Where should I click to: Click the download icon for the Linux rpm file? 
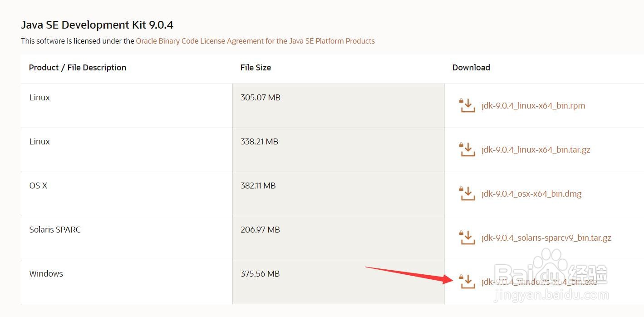467,105
